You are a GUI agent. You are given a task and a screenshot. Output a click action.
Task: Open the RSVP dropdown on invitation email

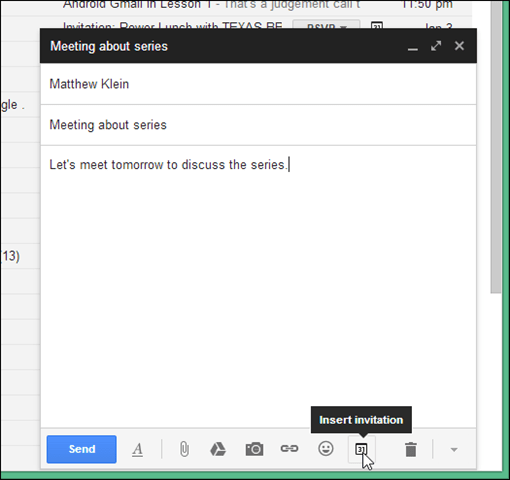click(x=326, y=25)
